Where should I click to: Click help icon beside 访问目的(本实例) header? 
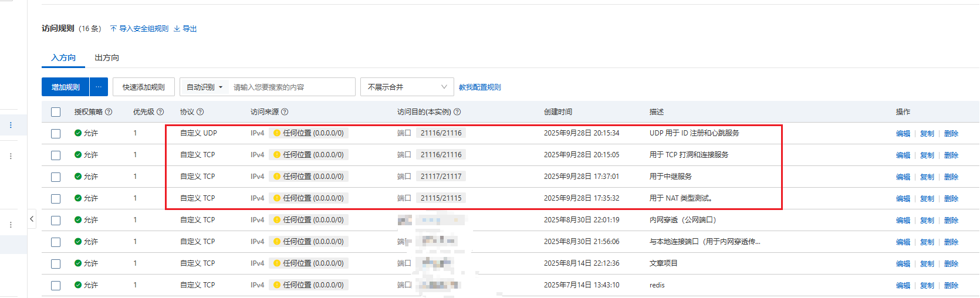point(457,112)
